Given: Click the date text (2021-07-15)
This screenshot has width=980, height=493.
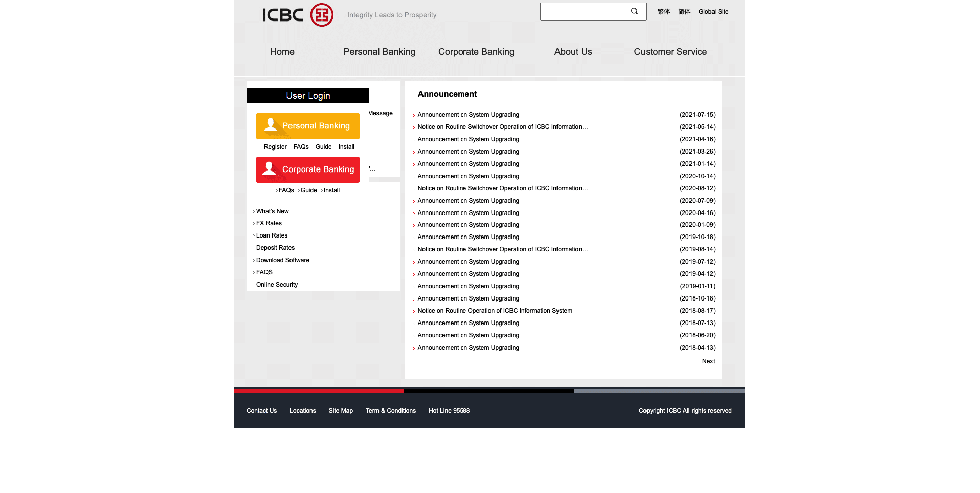Looking at the screenshot, I should tap(698, 115).
